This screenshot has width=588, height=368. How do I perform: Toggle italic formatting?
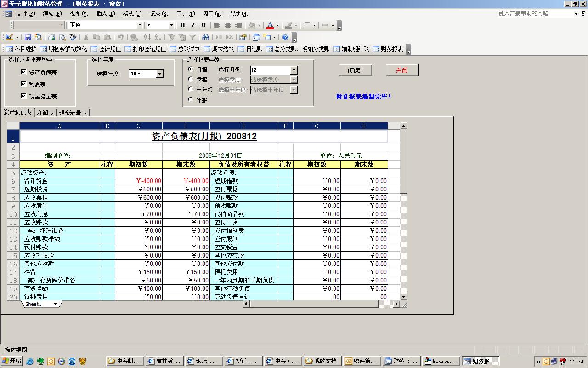193,25
